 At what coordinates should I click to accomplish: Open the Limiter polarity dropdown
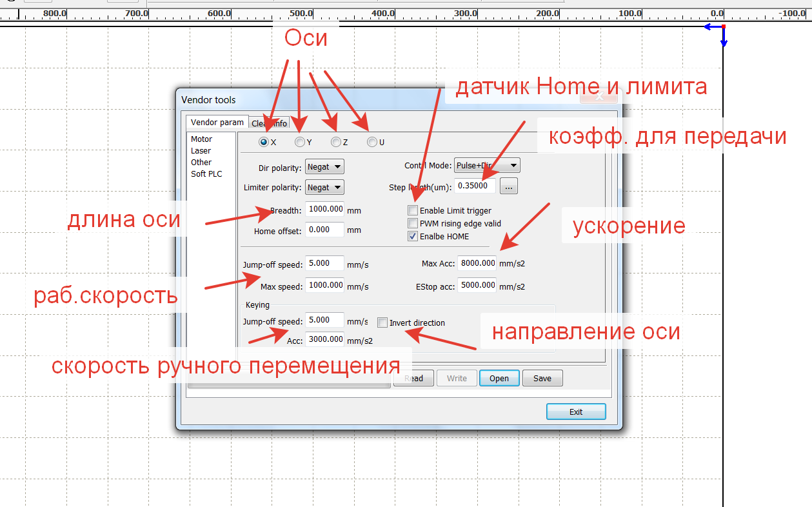(324, 187)
